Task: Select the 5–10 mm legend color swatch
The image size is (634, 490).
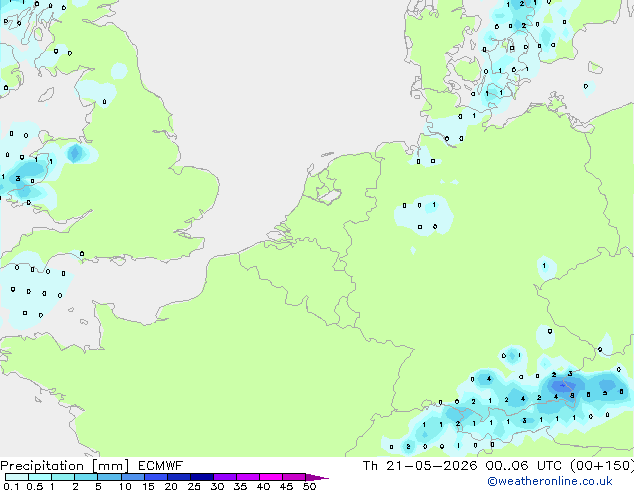Action: point(109,477)
